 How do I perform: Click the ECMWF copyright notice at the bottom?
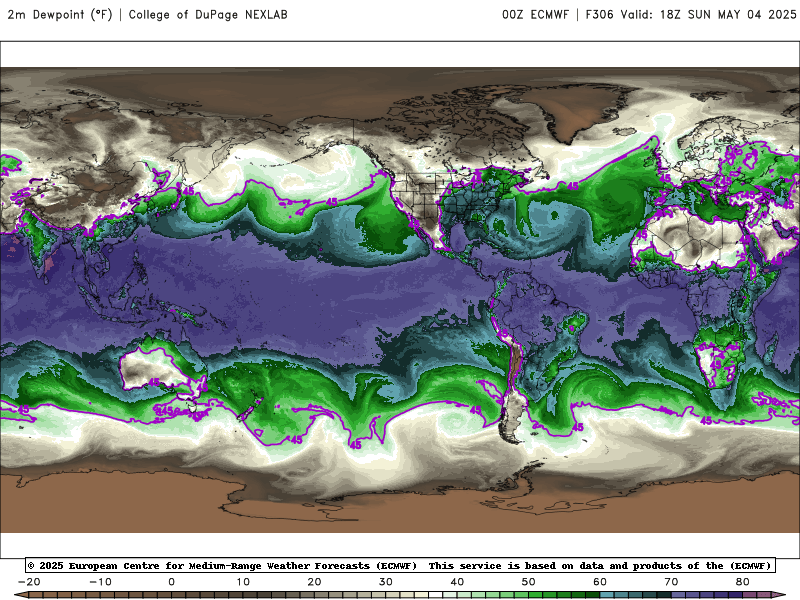click(x=400, y=565)
